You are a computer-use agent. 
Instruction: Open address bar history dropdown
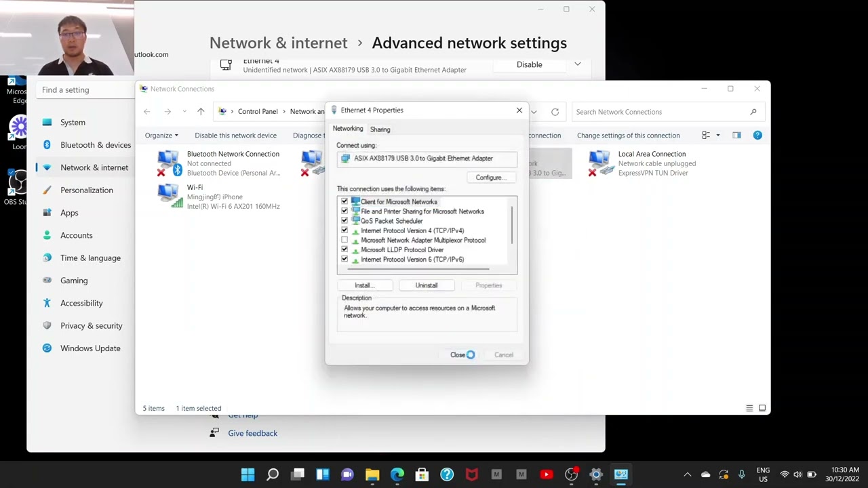coord(534,112)
